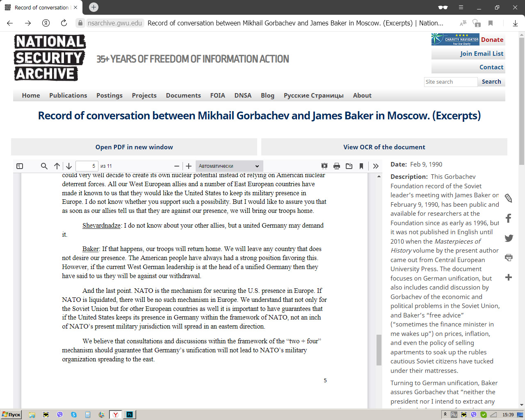Click the Search button
The image size is (525, 420).
click(x=491, y=82)
